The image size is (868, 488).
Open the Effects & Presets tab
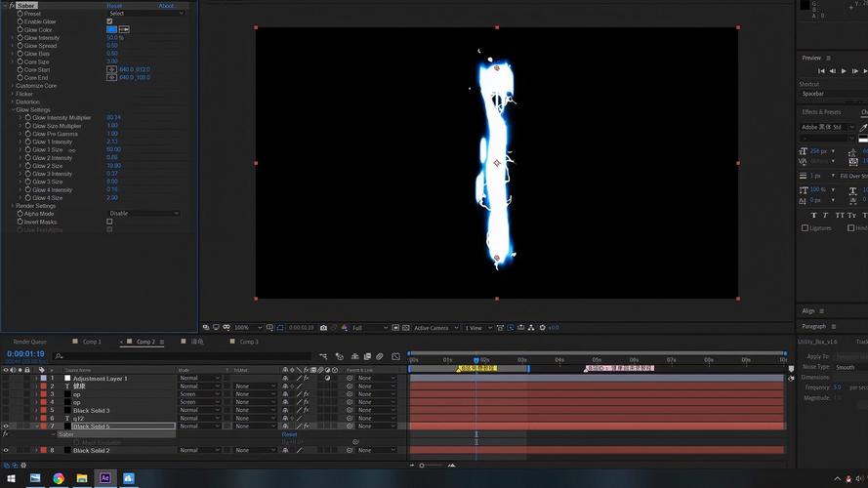click(821, 112)
